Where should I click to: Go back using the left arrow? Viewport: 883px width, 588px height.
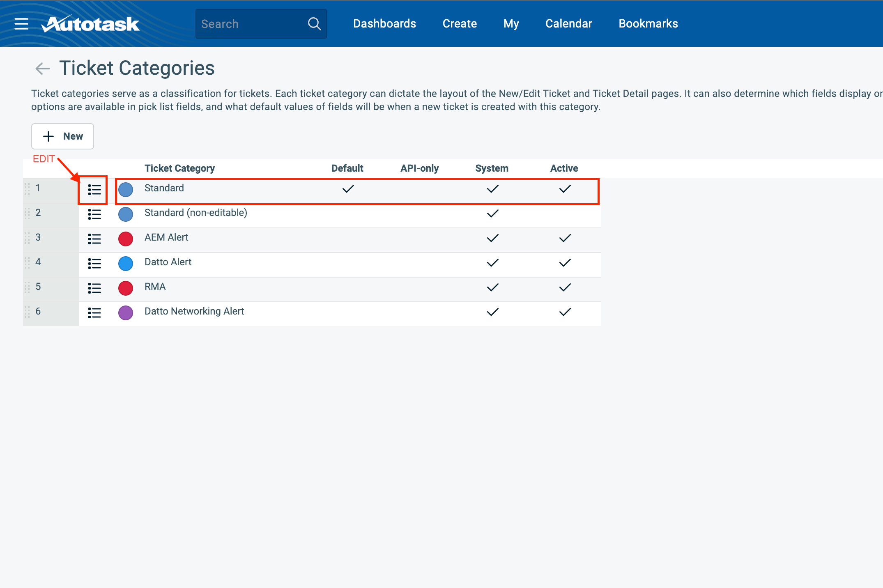[43, 68]
